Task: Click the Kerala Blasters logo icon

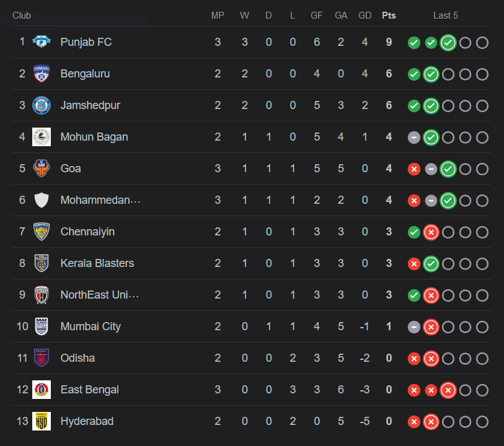Action: pos(42,263)
